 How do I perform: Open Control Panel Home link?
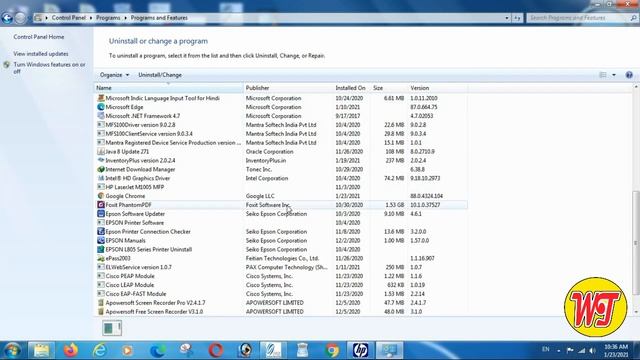(x=39, y=37)
